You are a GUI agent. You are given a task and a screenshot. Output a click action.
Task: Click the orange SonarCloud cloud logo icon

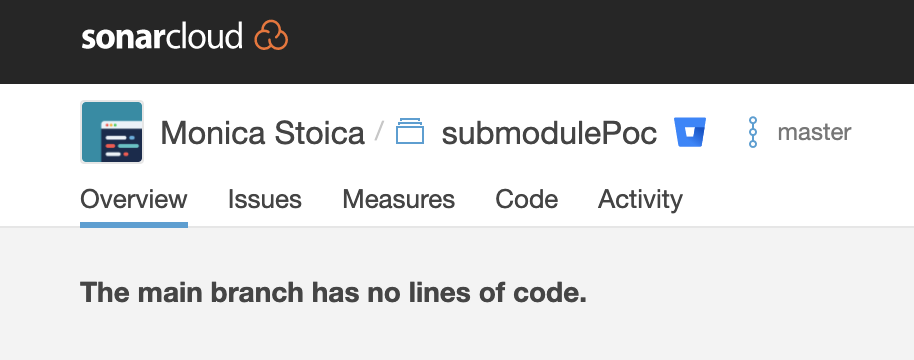point(271,36)
